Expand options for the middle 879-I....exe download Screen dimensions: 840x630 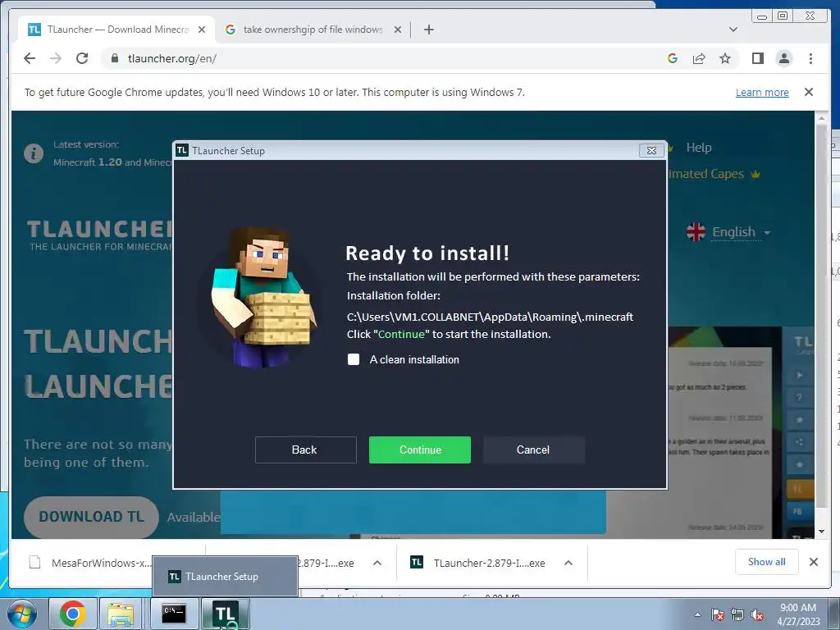377,563
